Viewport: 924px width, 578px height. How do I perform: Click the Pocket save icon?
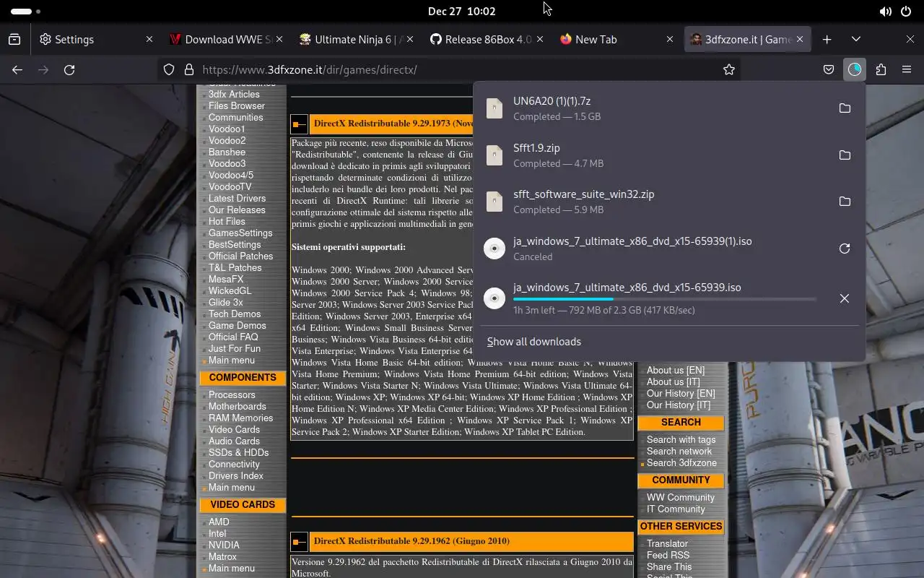[829, 69]
